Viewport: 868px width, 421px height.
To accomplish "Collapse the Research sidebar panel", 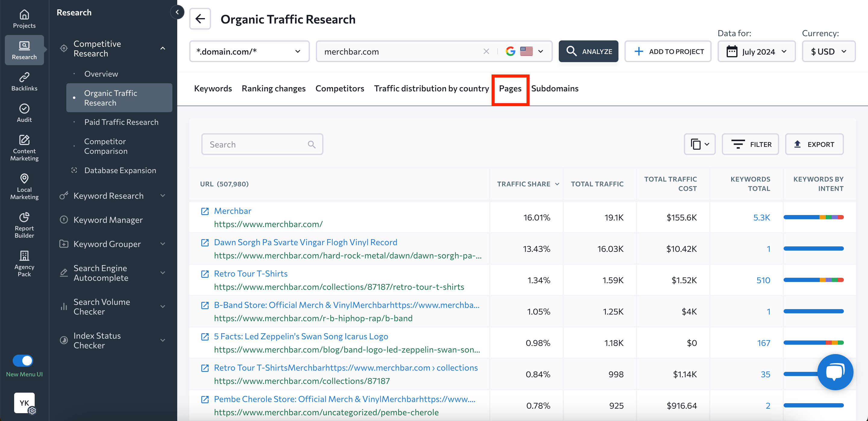I will (177, 12).
